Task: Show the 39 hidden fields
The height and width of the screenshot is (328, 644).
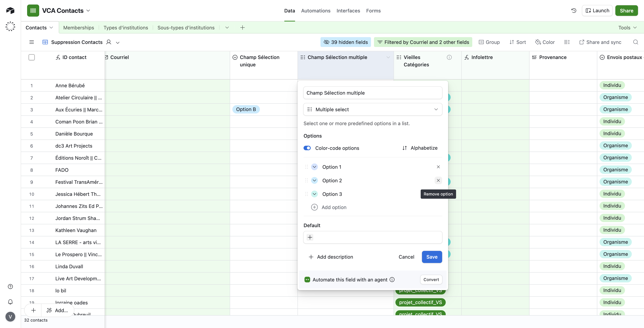Action: (x=346, y=42)
